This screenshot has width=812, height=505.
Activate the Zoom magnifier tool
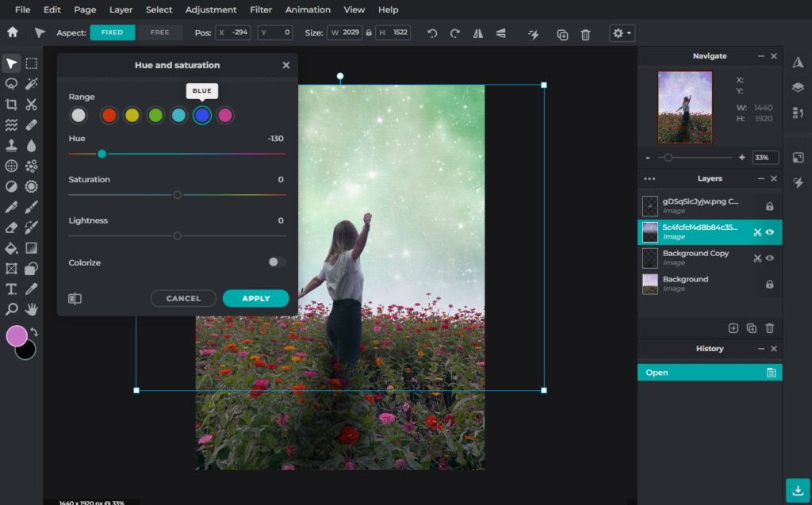pyautogui.click(x=11, y=310)
